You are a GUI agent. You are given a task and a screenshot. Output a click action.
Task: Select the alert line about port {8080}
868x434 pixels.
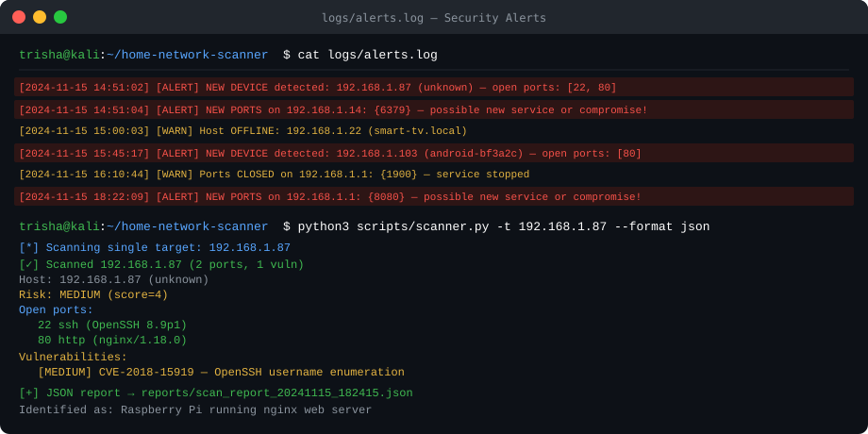(434, 196)
